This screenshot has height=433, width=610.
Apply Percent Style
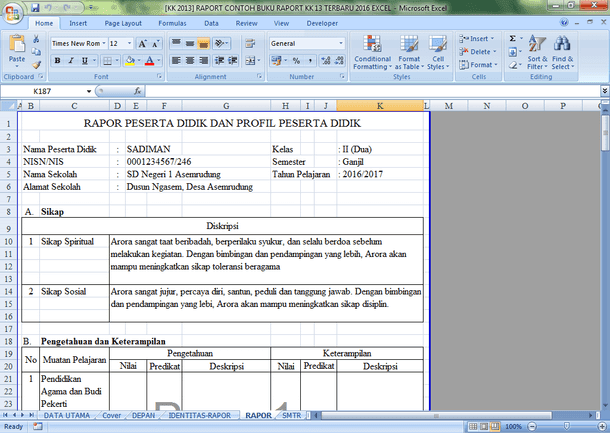coord(296,61)
